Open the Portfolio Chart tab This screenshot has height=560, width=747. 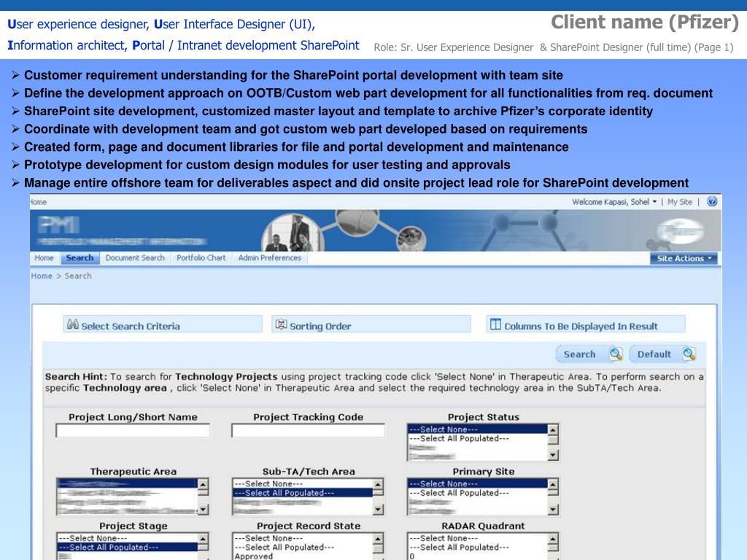pyautogui.click(x=201, y=257)
